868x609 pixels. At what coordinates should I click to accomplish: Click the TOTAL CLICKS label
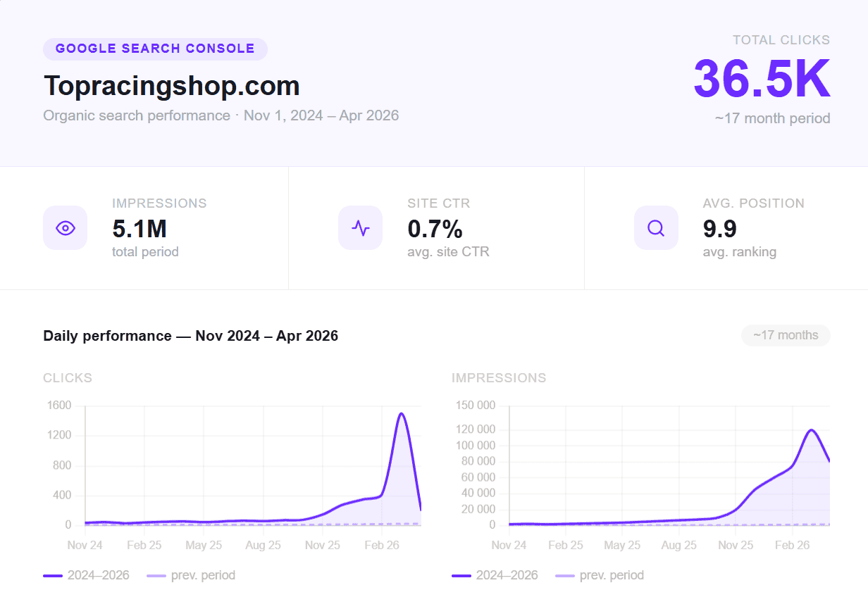[x=781, y=40]
